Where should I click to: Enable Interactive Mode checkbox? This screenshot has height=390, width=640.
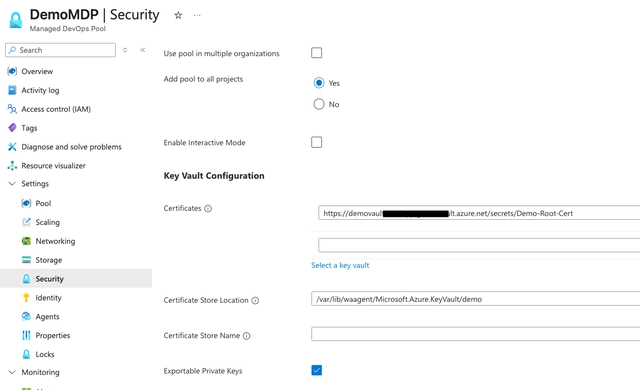point(316,142)
